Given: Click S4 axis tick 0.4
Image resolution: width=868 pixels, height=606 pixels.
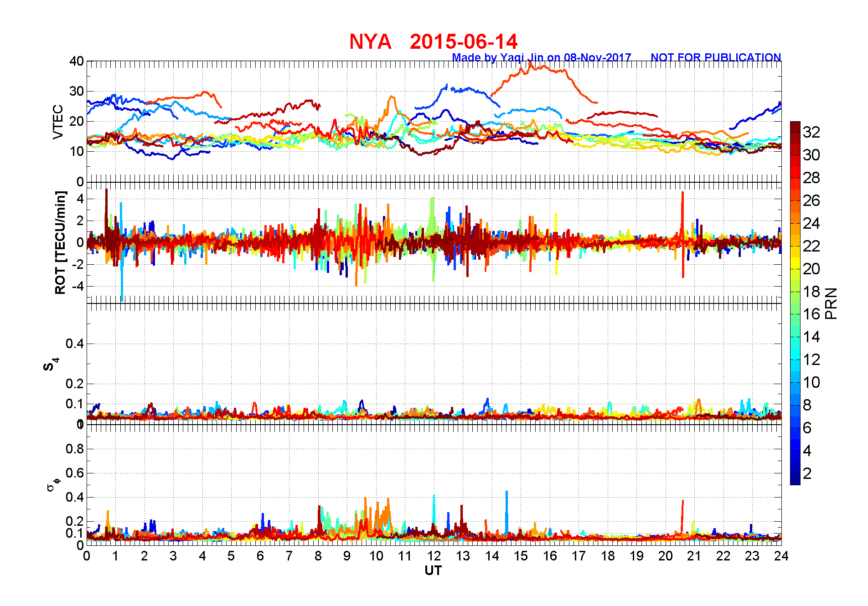Looking at the screenshot, I should pos(75,344).
